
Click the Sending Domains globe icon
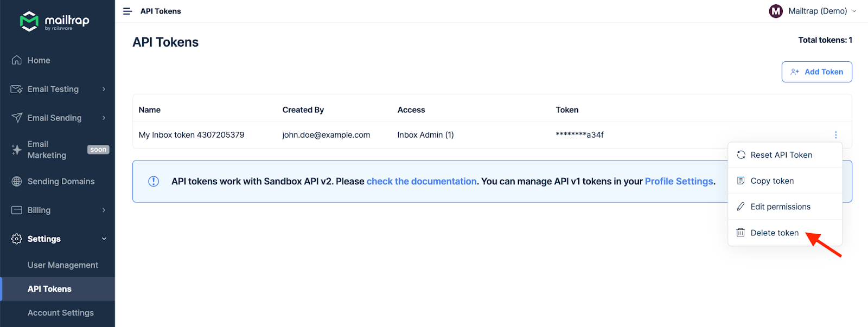click(17, 182)
